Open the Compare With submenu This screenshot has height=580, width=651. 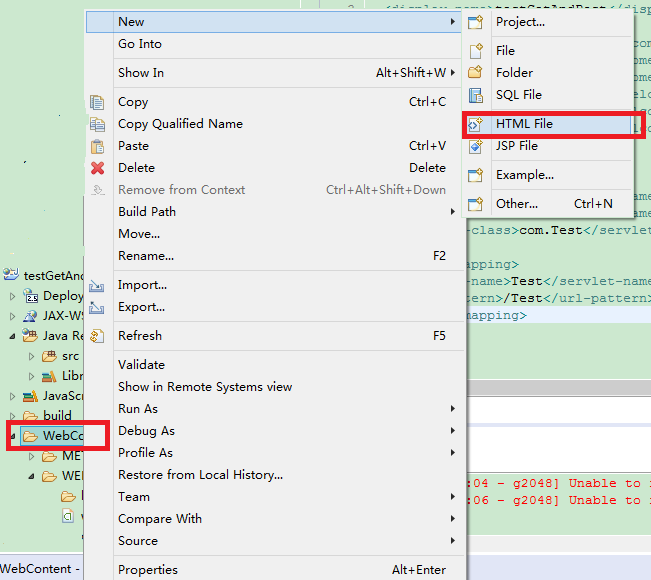click(x=274, y=519)
